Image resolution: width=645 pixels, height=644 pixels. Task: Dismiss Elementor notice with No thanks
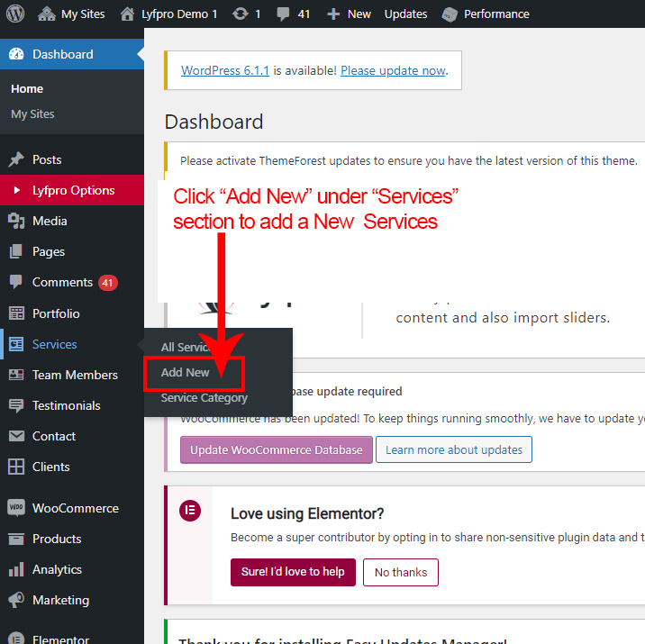[x=400, y=572]
